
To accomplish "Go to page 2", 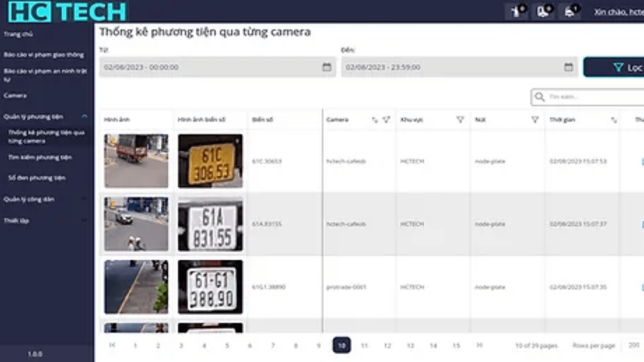I will tap(158, 345).
